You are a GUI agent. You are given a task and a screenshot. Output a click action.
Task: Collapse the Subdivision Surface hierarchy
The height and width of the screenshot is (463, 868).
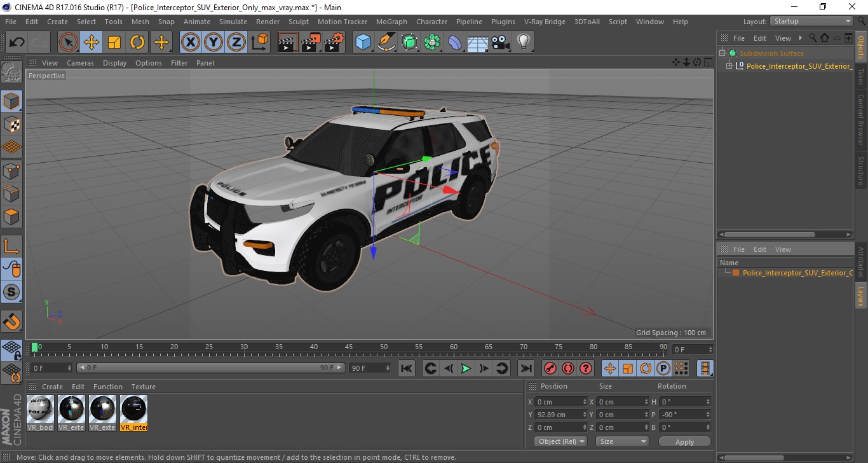[722, 53]
